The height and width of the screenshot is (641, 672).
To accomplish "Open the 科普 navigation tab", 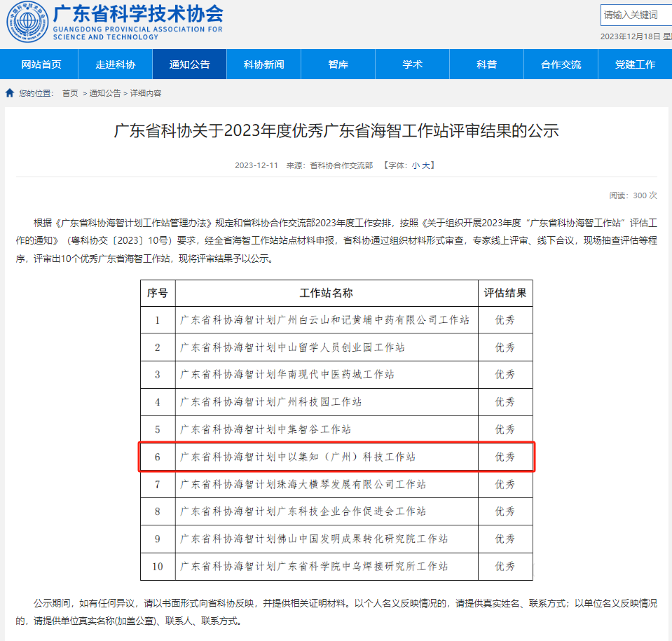I will (x=486, y=64).
